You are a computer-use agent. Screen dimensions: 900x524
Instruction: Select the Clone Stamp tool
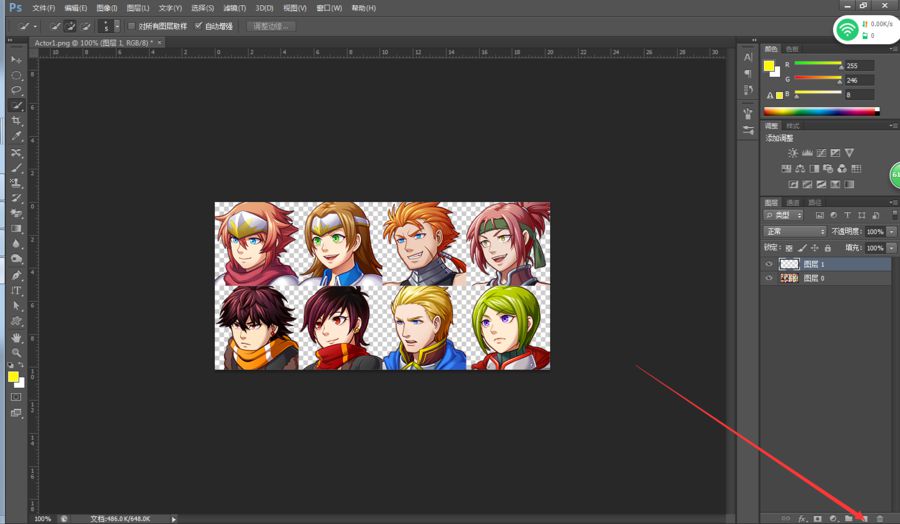coord(16,183)
